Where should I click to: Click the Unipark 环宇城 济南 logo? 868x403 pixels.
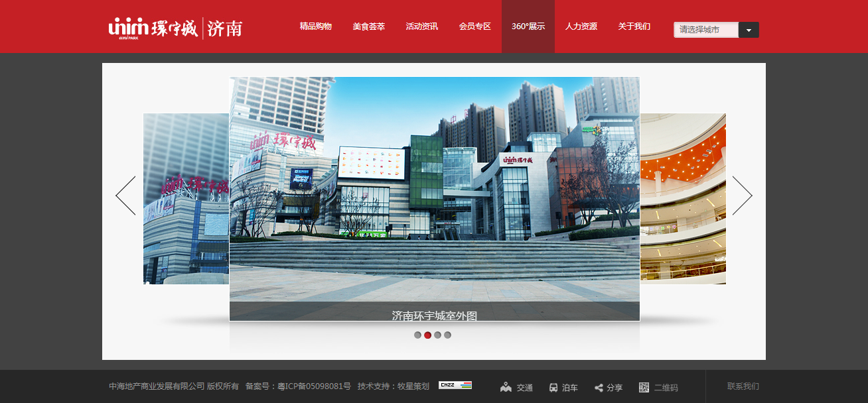tap(176, 29)
